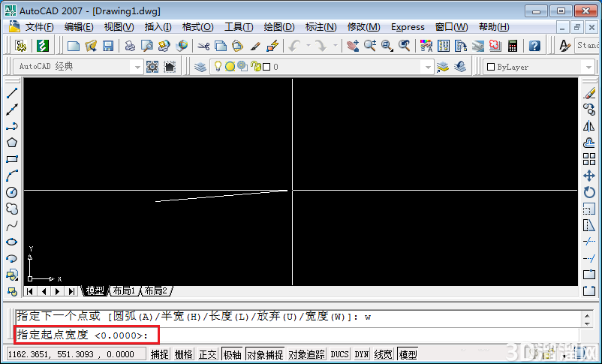Click the Undo arrow icon
The height and width of the screenshot is (364, 602).
point(295,46)
